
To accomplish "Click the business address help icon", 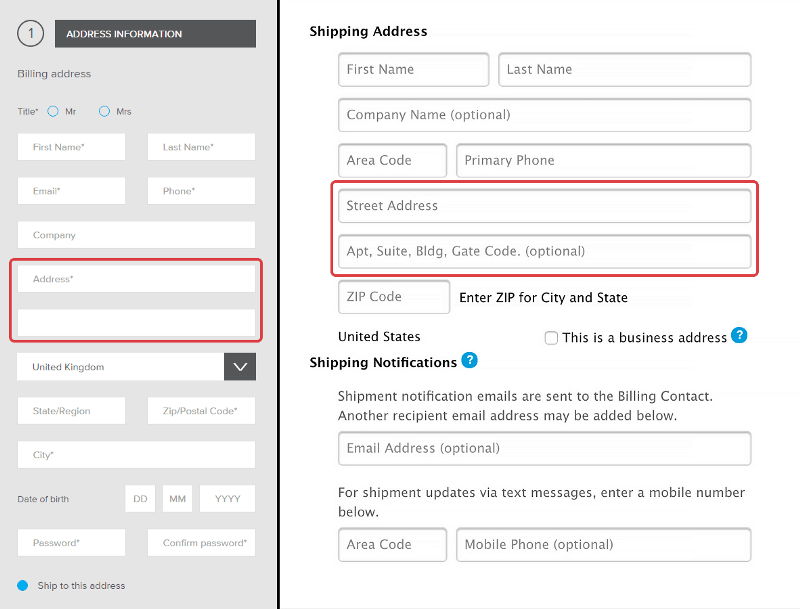I will tap(739, 336).
